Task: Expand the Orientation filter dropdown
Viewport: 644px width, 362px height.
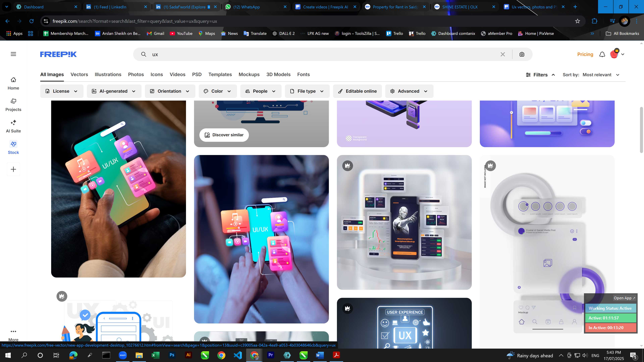Action: [x=170, y=91]
